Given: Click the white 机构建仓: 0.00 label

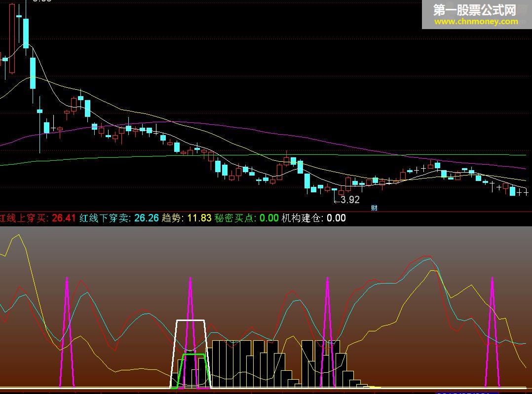Looking at the screenshot, I should [x=313, y=218].
